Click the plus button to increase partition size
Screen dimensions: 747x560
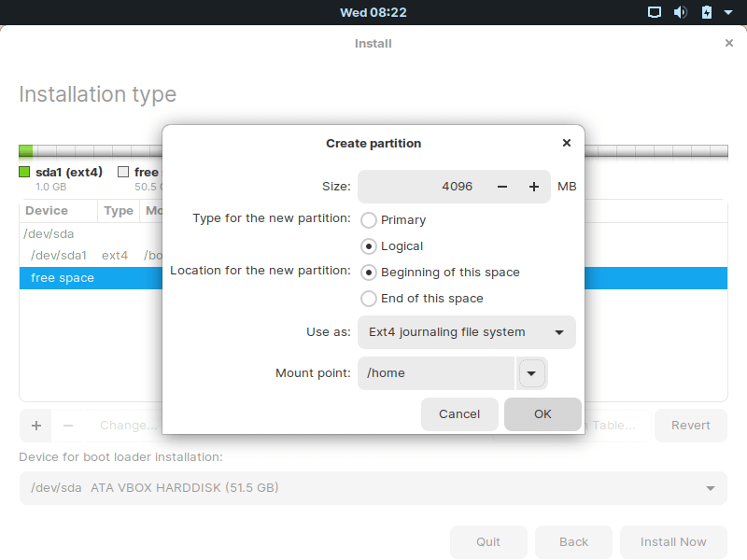pos(534,187)
